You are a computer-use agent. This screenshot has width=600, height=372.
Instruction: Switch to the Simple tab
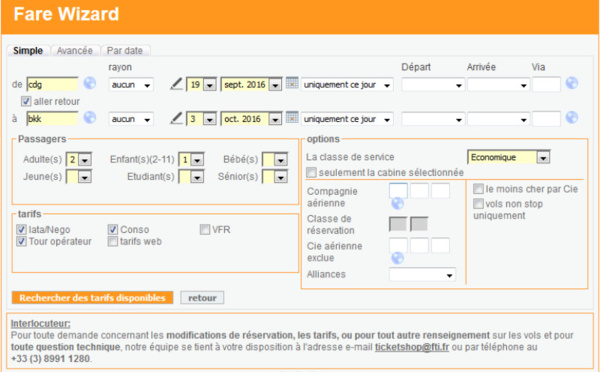tap(28, 51)
